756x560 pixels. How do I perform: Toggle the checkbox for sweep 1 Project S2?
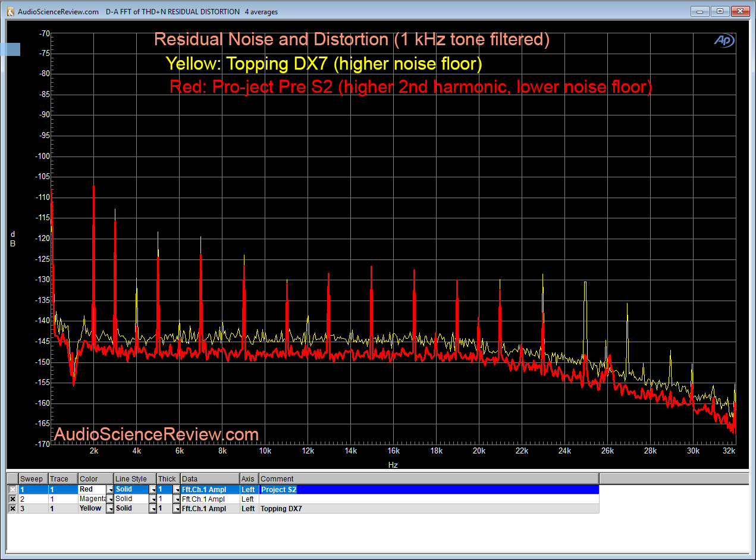click(x=13, y=489)
